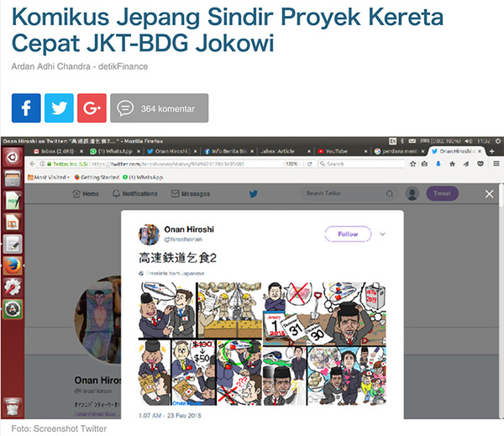Screen dimensions: 504x436
Task: Click the Firefox back arrow
Action: click(32, 164)
